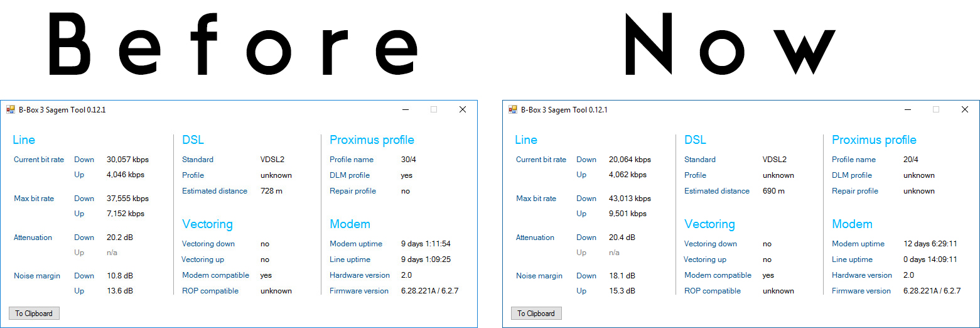Click the large "Now" heading text
980x328 pixels.
pos(728,45)
